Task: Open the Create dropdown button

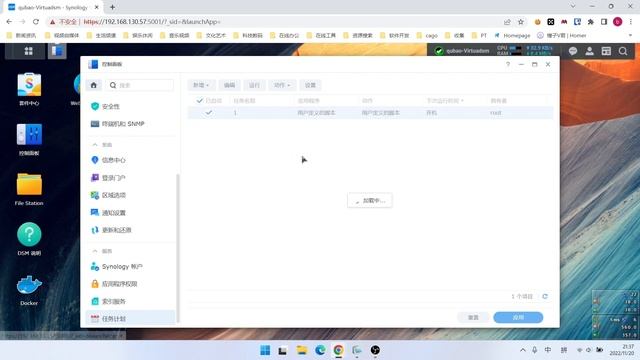Action: pyautogui.click(x=201, y=85)
